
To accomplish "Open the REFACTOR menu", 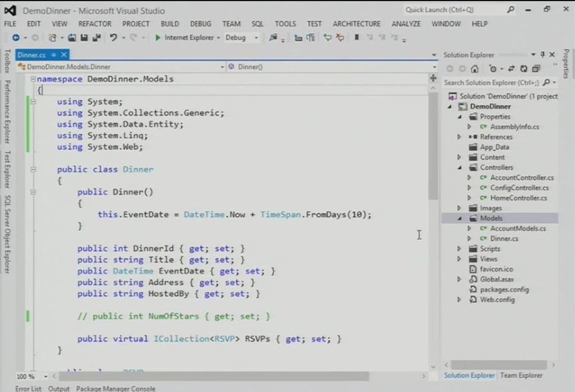I will (x=94, y=24).
